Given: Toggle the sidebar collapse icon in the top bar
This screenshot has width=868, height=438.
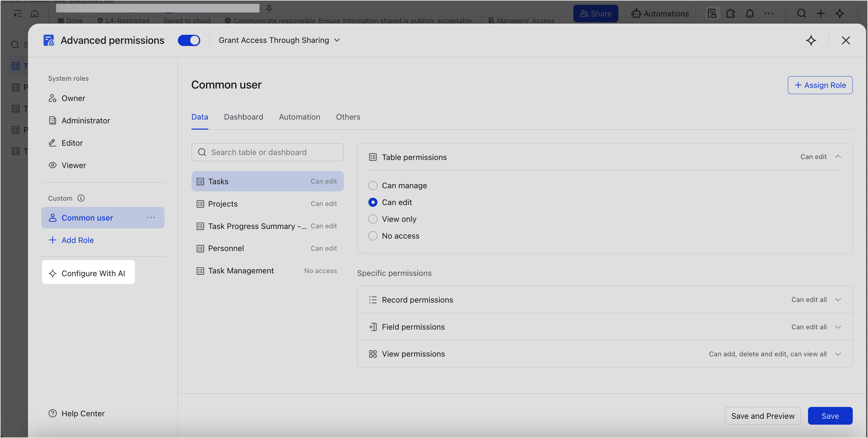Looking at the screenshot, I should pyautogui.click(x=17, y=13).
